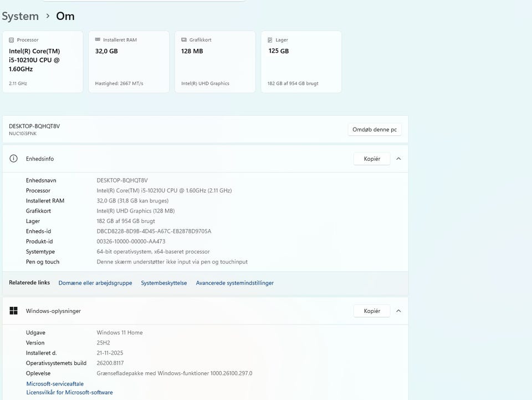This screenshot has width=532, height=400.
Task: Click the Hastighed: 2667 MT/s text
Action: click(119, 84)
